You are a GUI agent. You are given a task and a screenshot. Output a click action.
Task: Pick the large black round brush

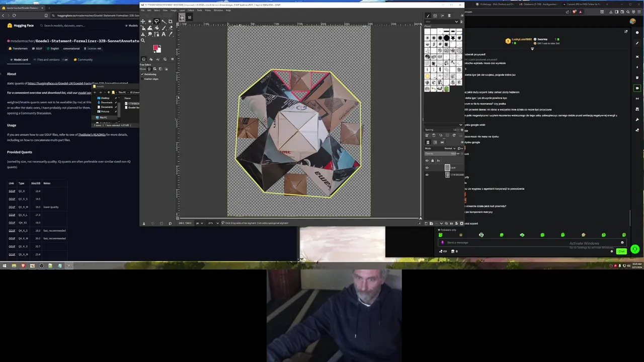(446, 38)
